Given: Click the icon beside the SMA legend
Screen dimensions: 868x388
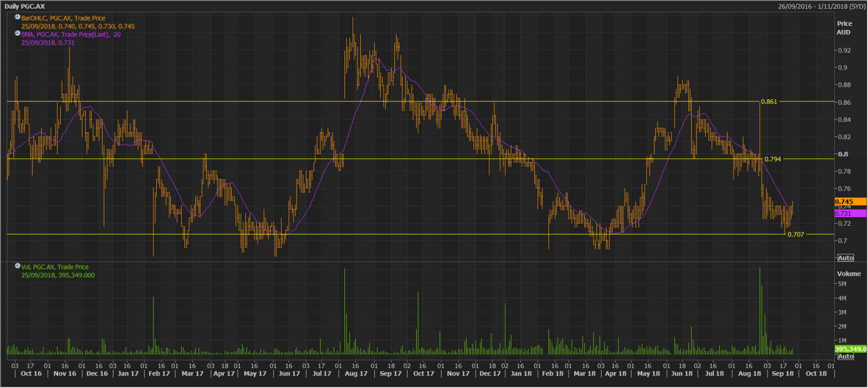Looking at the screenshot, I should (x=17, y=34).
